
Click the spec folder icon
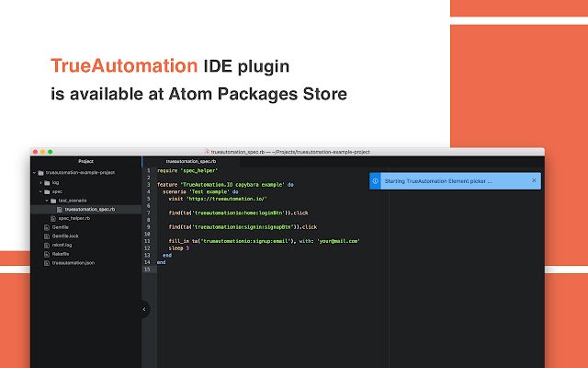(47, 192)
